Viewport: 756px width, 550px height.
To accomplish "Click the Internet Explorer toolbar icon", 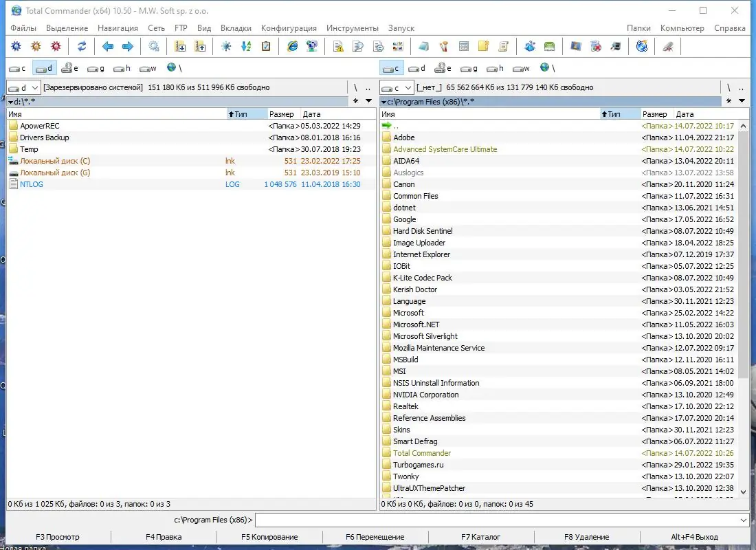I will [x=293, y=46].
